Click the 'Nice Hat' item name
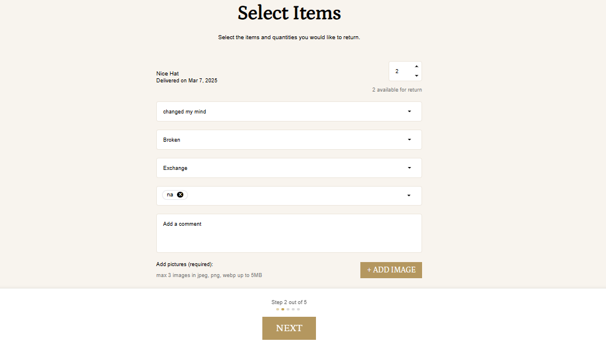 click(x=167, y=73)
